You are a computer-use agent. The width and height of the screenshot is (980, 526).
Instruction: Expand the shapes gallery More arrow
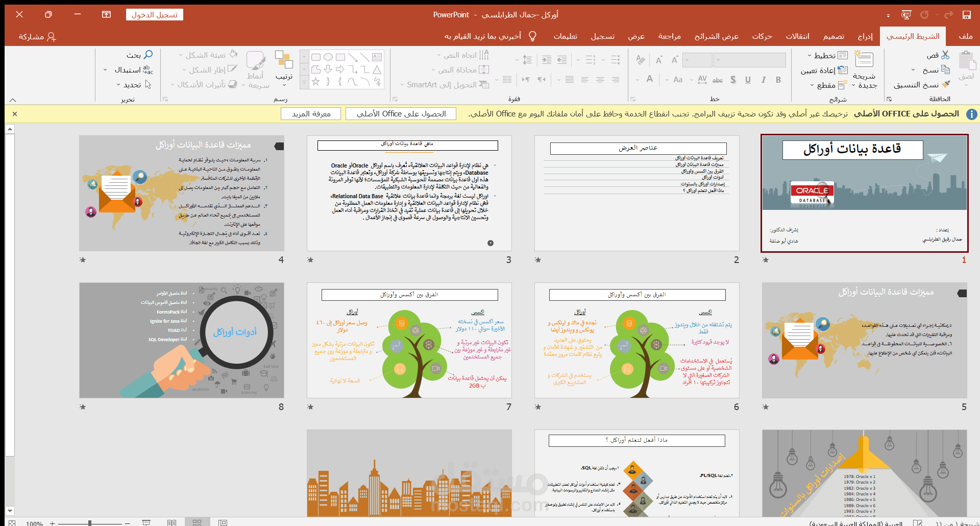304,82
